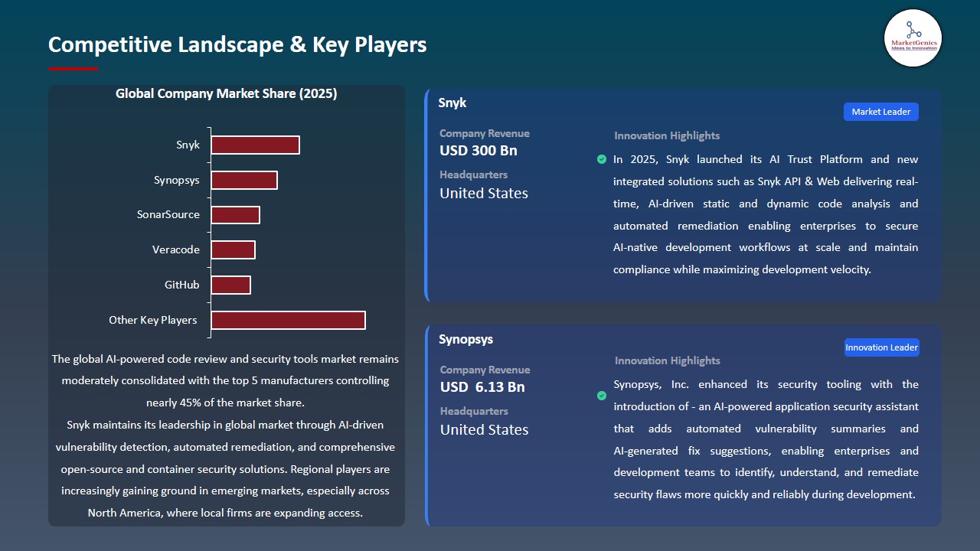Image resolution: width=980 pixels, height=551 pixels.
Task: Click the chart title Global Company Market Share (2025)
Action: pyautogui.click(x=227, y=93)
